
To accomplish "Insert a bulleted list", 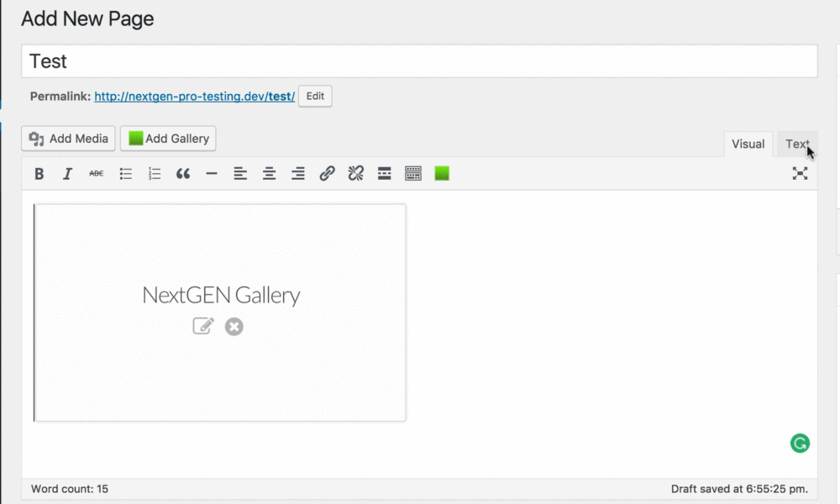I will pos(126,174).
